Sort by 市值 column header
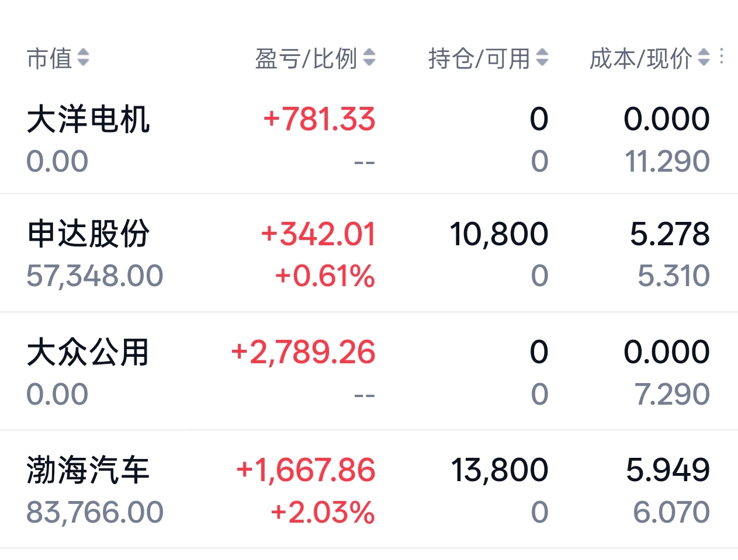The image size is (738, 560). [49, 58]
